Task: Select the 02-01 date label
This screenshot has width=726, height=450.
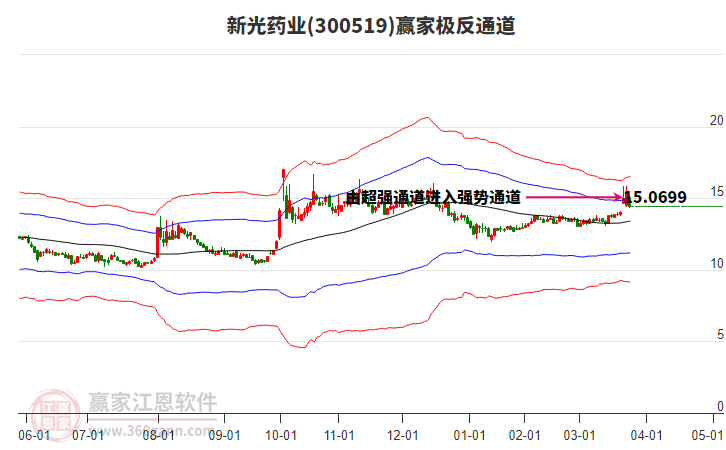Action: pyautogui.click(x=525, y=436)
